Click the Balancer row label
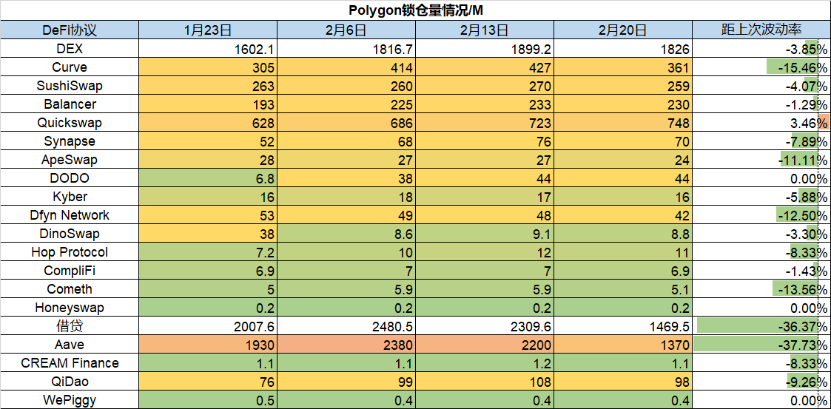The image size is (831, 409). coord(69,104)
